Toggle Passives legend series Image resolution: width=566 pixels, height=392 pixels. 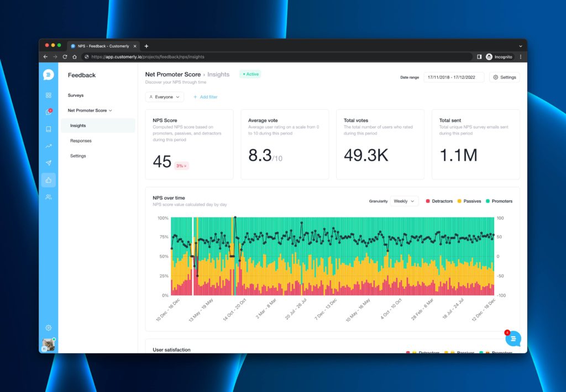(469, 201)
